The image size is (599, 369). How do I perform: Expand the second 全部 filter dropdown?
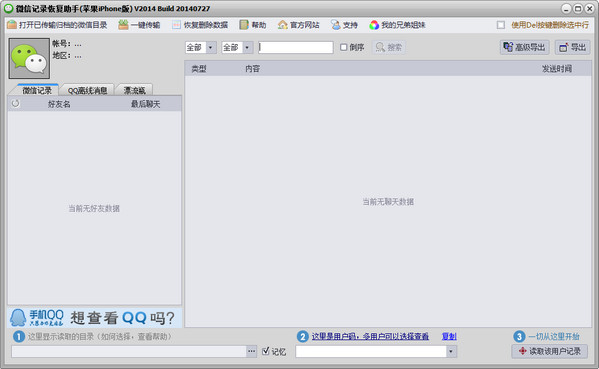[247, 47]
